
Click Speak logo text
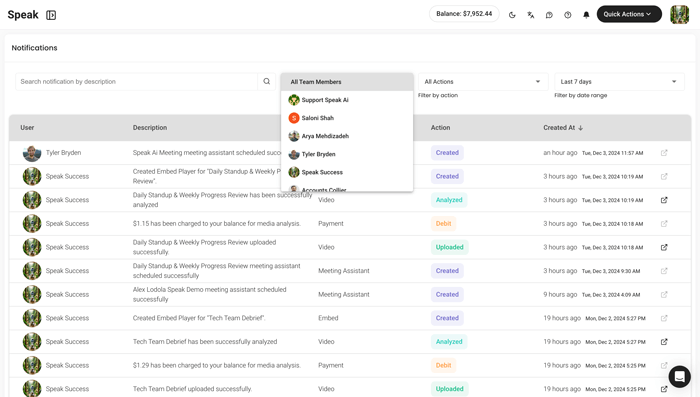pos(23,15)
